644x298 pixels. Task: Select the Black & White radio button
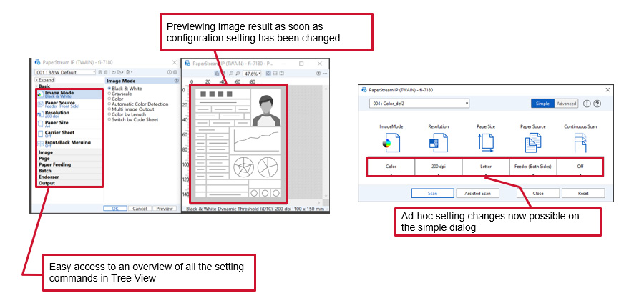(x=109, y=89)
